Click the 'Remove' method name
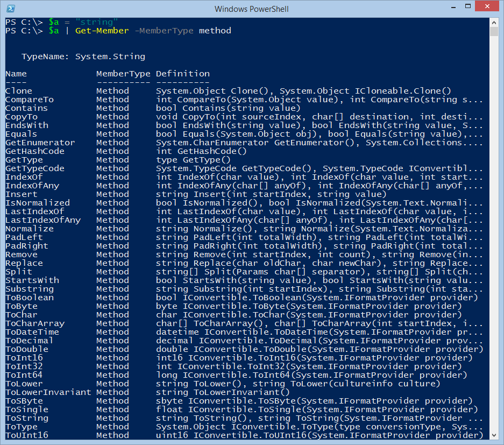This screenshot has width=504, height=445. pos(22,255)
